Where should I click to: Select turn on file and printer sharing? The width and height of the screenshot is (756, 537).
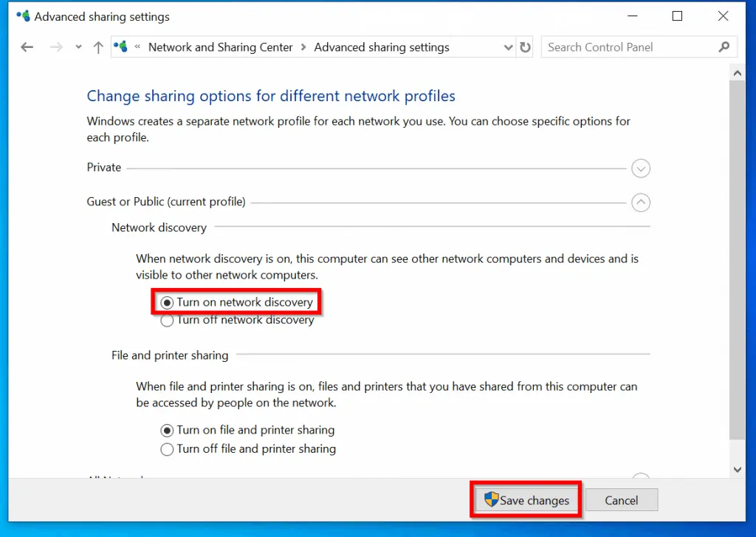click(167, 430)
